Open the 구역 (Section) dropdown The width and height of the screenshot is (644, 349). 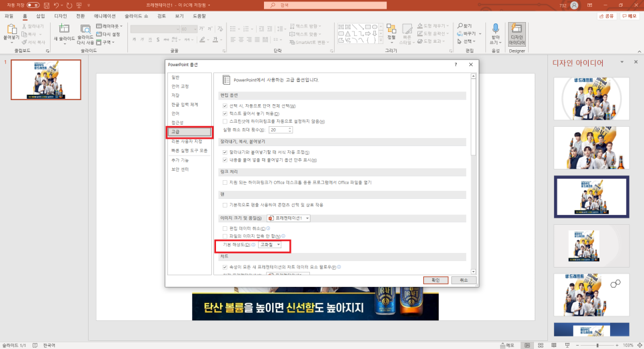105,42
